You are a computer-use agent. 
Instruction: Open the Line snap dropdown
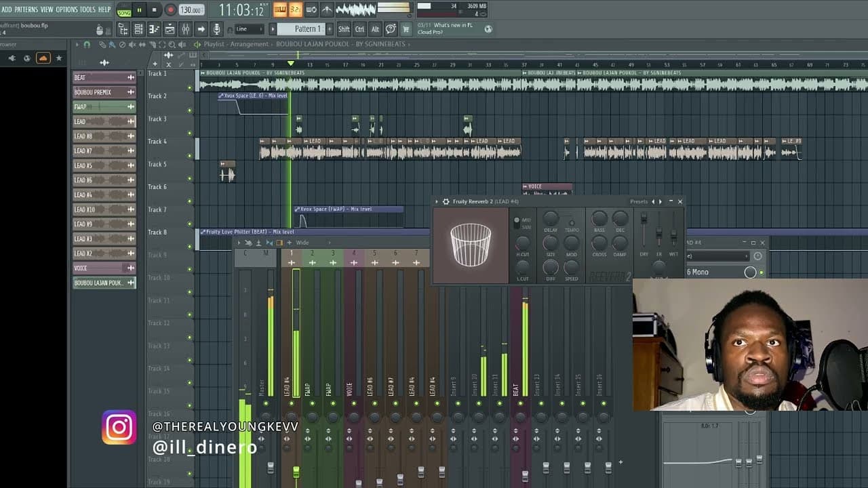pos(248,29)
